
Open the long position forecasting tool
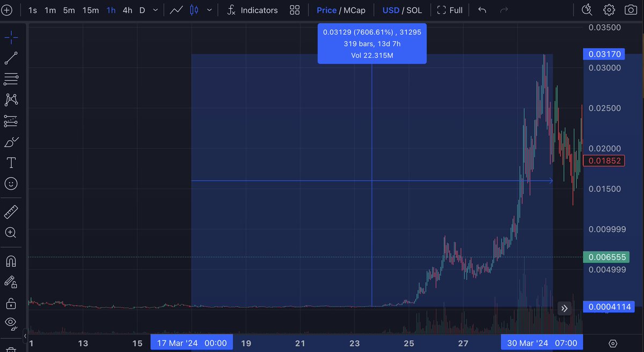(11, 121)
